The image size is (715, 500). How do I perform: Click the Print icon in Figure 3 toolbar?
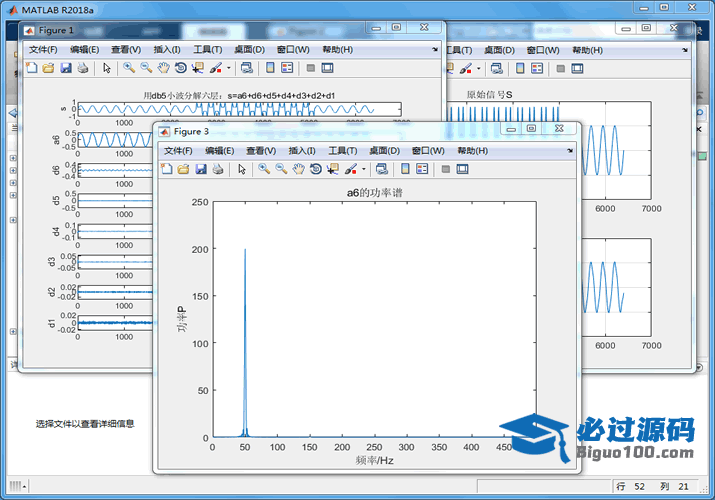point(218,169)
